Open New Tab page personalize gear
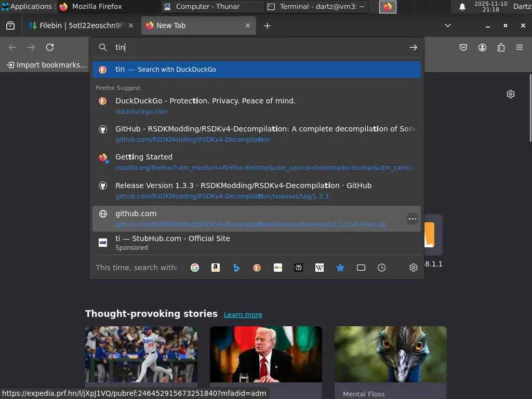The width and height of the screenshot is (532, 399). [x=511, y=94]
